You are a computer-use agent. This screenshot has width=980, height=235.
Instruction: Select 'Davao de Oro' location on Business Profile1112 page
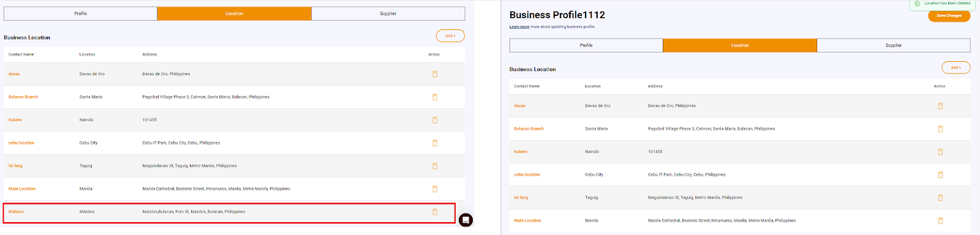[598, 106]
